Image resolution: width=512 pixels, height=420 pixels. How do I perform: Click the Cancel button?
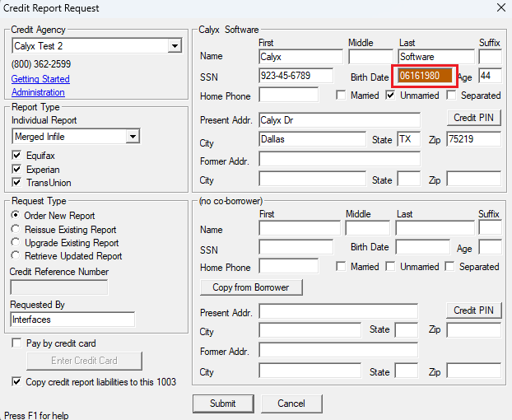tap(291, 404)
